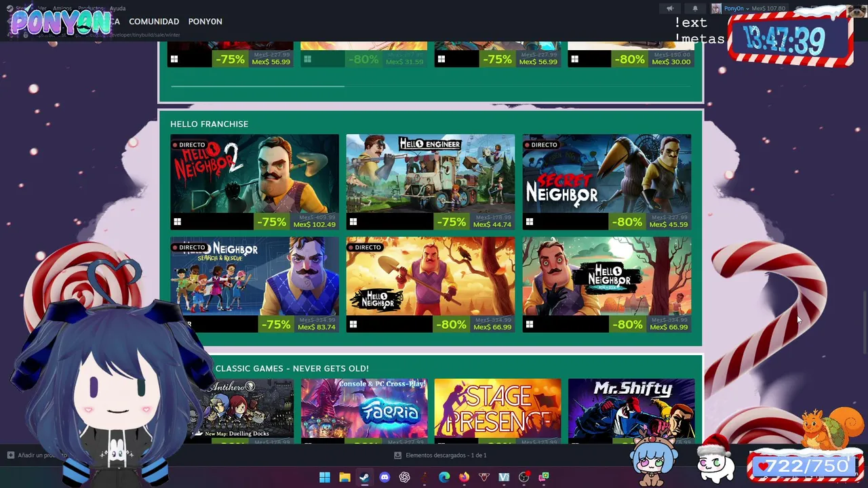Click Hello Neighbor 2 DIRECTO live badge
This screenshot has width=868, height=488.
pyautogui.click(x=189, y=144)
